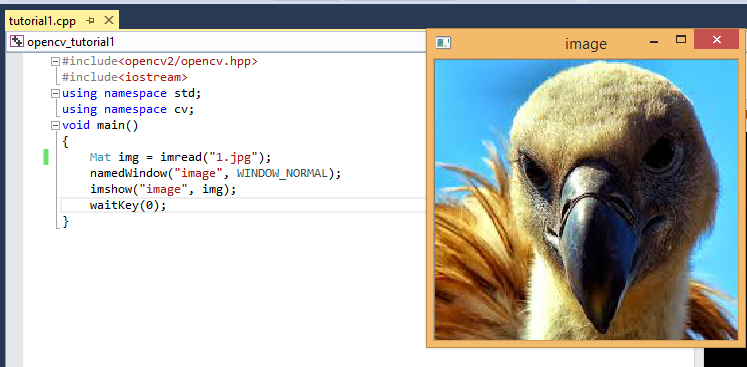
Task: Click the vulture picture in the image window
Action: (x=586, y=199)
